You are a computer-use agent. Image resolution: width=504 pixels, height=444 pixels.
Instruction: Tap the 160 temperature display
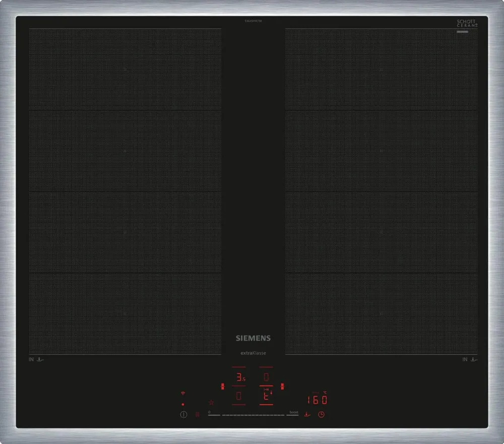click(x=317, y=400)
